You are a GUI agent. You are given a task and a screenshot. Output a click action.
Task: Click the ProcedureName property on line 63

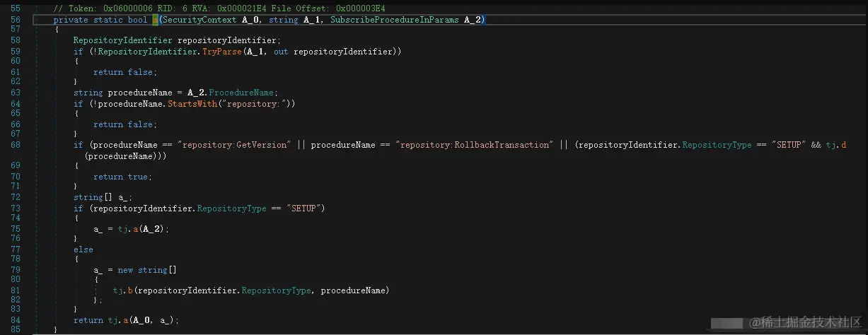(241, 93)
